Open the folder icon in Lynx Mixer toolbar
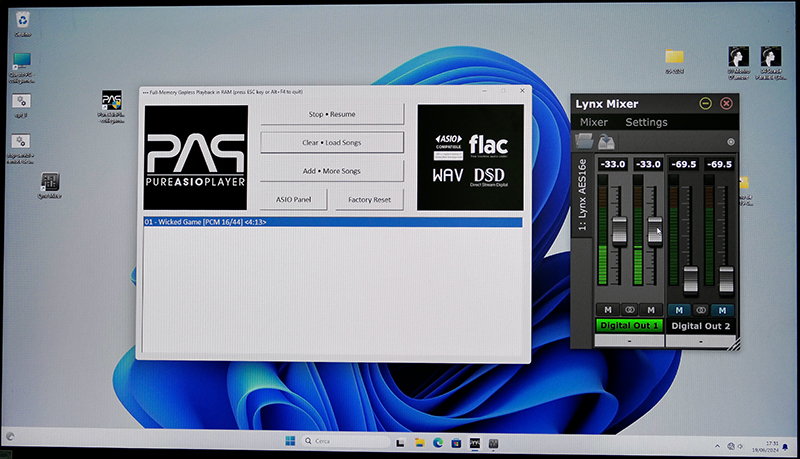This screenshot has height=459, width=800. click(x=584, y=141)
